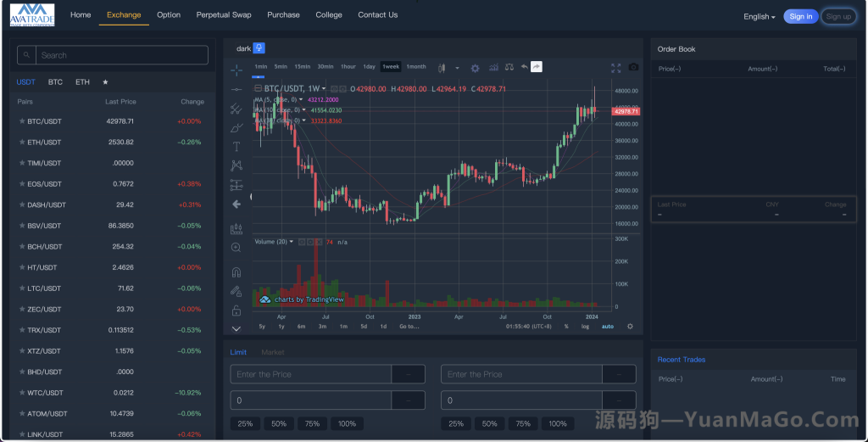Open the third MA indicator dropdown
Viewport: 868px width, 442px height.
click(304, 120)
